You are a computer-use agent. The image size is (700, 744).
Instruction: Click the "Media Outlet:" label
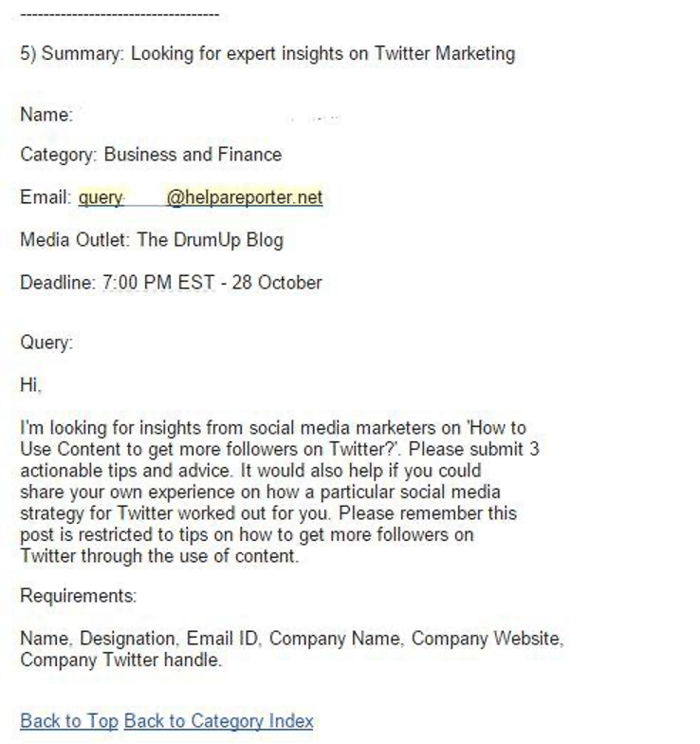pos(76,240)
